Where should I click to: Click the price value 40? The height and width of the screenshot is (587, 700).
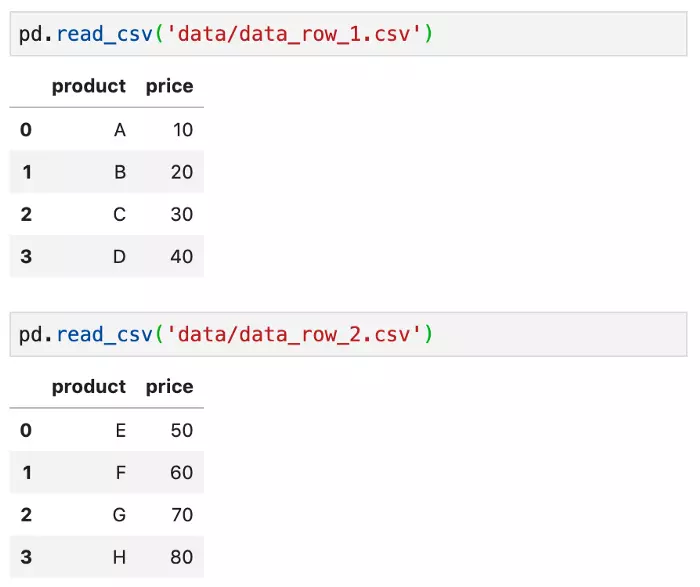click(181, 257)
